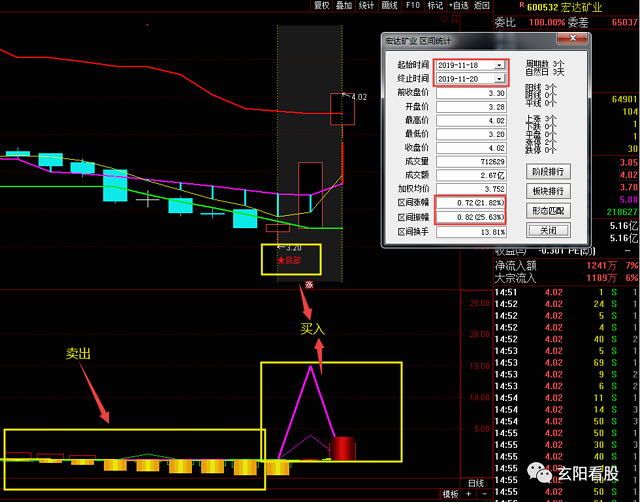Click the 起始时间 field 2019-11-18
The image size is (640, 502).
pyautogui.click(x=471, y=65)
